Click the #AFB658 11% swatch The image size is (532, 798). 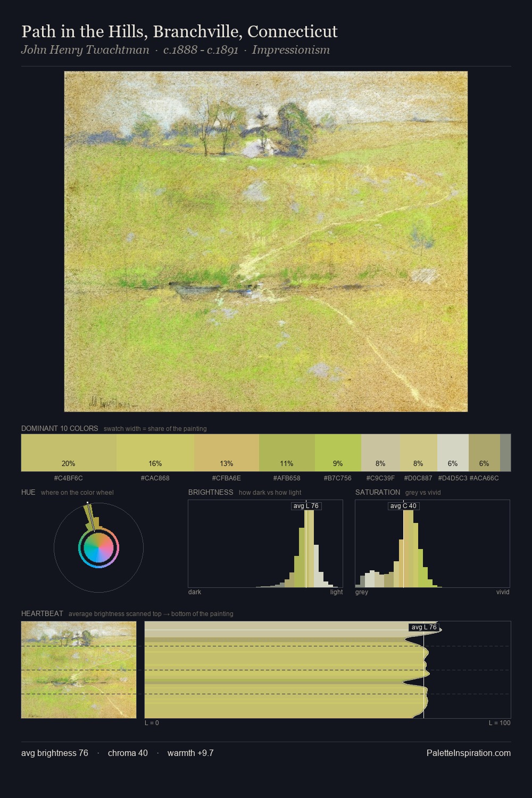tap(287, 453)
